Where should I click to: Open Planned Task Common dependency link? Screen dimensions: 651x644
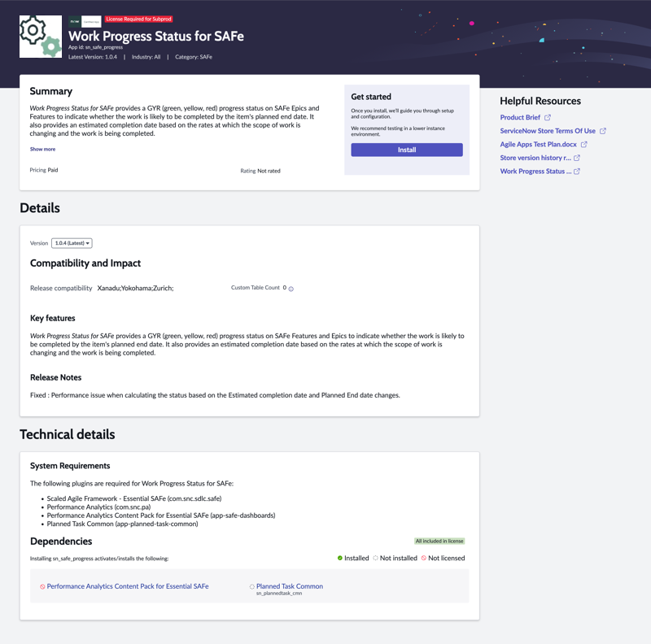(x=290, y=586)
